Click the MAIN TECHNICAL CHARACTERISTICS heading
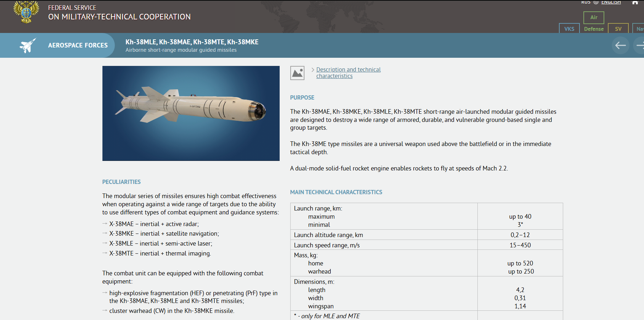This screenshot has height=320, width=644. 336,192
